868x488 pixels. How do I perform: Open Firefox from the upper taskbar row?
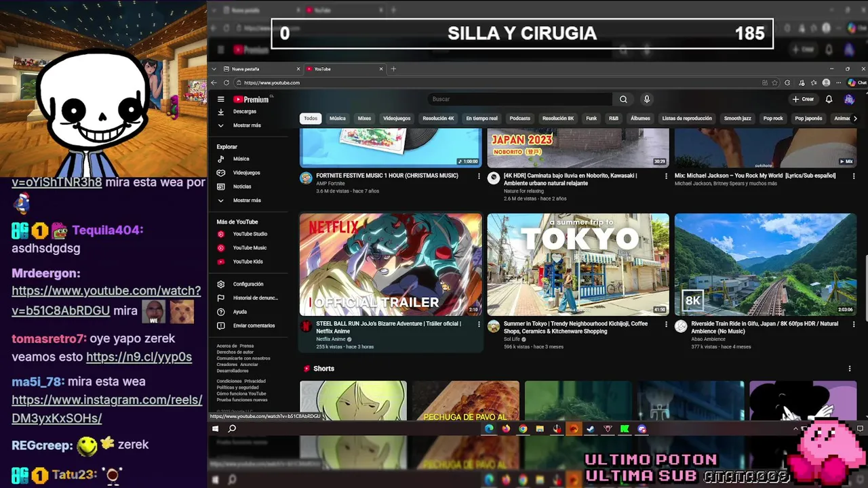(506, 428)
